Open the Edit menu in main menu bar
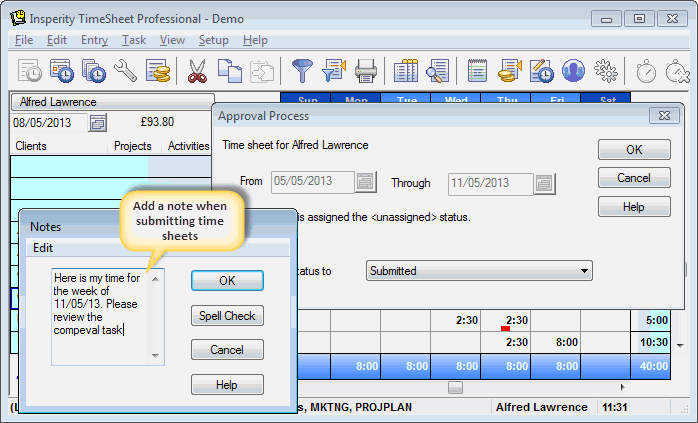Screen dimensions: 698x423 point(57,40)
